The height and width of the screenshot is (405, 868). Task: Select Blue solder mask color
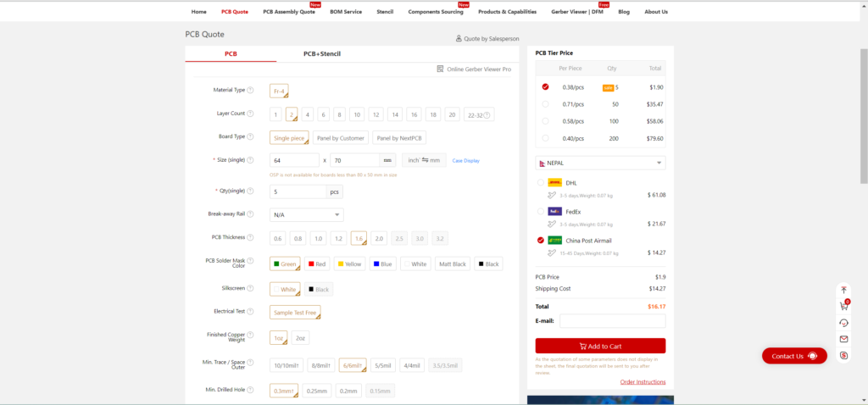[381, 264]
